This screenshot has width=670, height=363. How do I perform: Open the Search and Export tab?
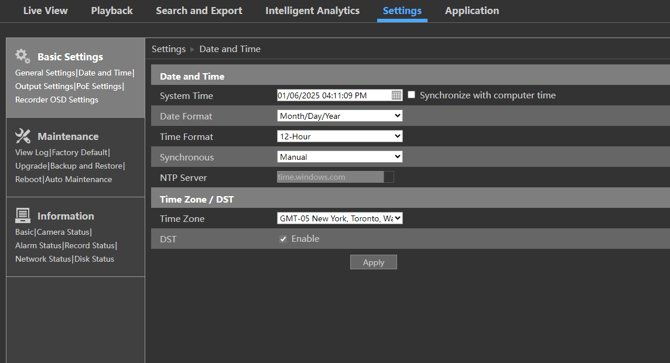pyautogui.click(x=199, y=11)
